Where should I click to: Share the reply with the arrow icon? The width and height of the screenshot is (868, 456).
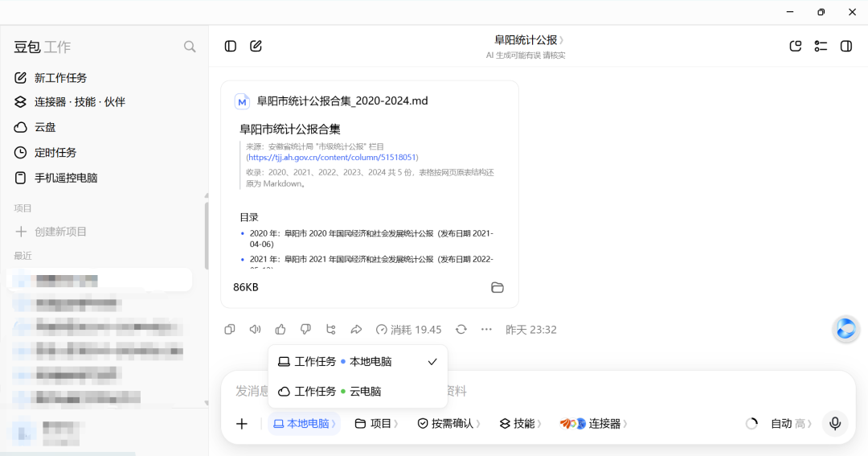tap(356, 330)
